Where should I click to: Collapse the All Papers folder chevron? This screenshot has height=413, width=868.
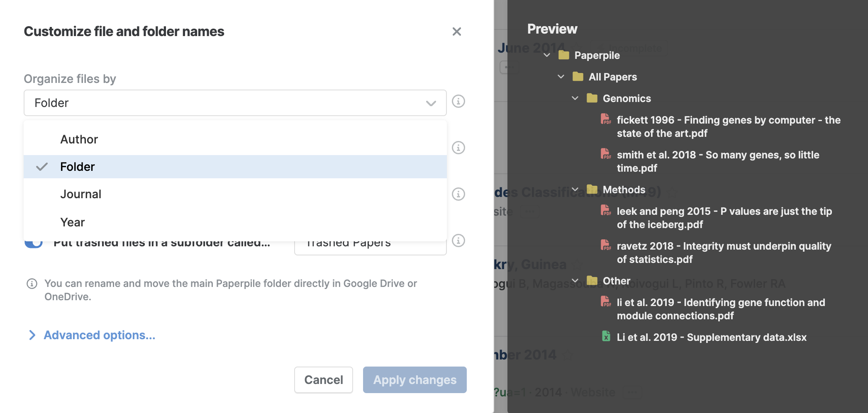(561, 77)
